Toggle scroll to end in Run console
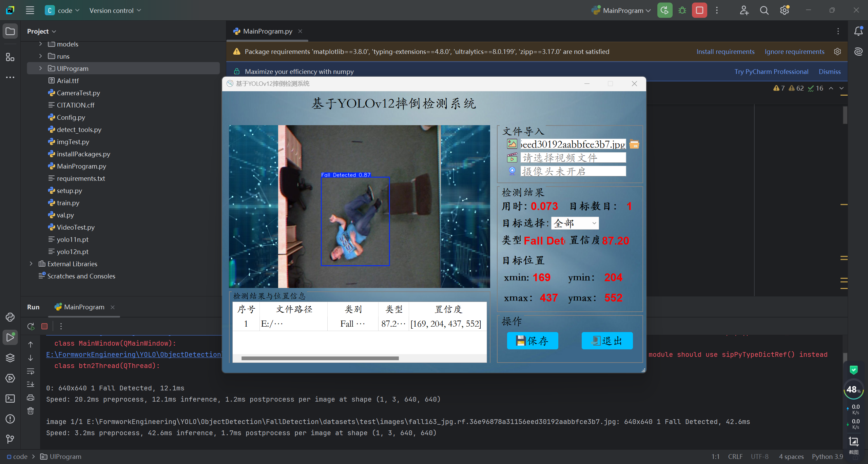 coord(31,384)
